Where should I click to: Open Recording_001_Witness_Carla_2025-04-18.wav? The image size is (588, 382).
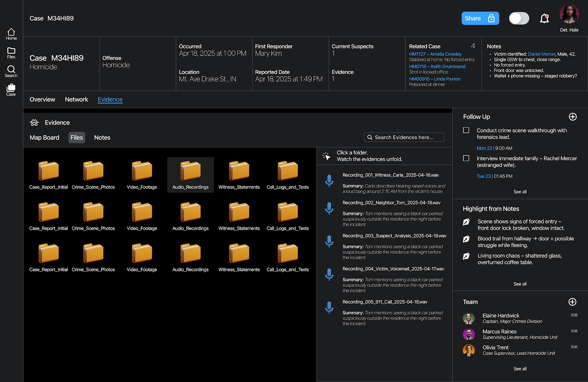click(391, 175)
